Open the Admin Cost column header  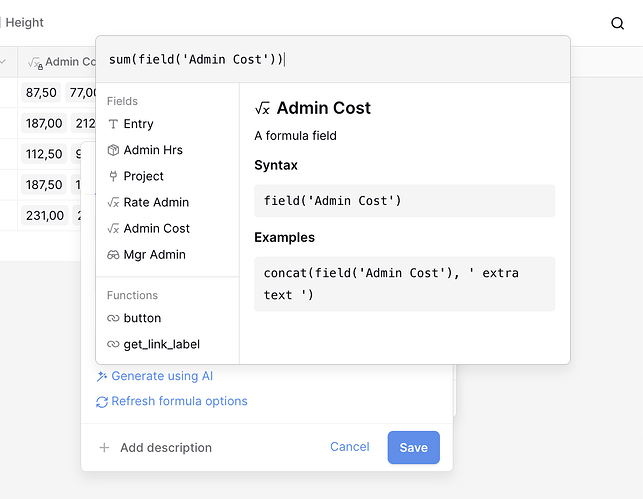(62, 62)
